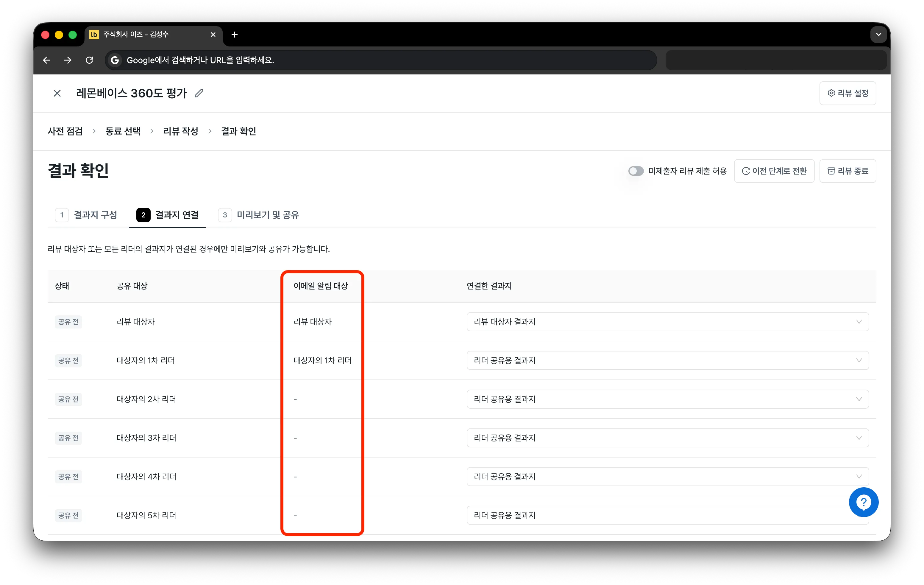
Task: Open 결과 확인 step in breadcrumb
Action: [x=239, y=131]
